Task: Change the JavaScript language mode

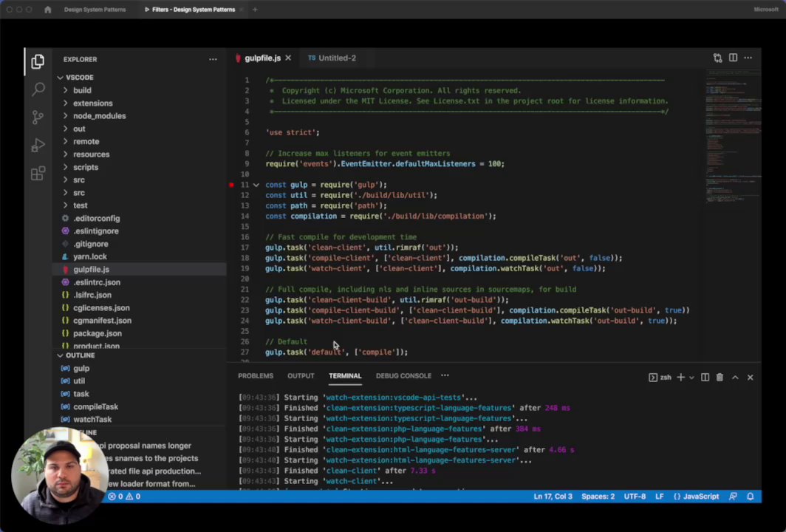Action: pos(697,497)
